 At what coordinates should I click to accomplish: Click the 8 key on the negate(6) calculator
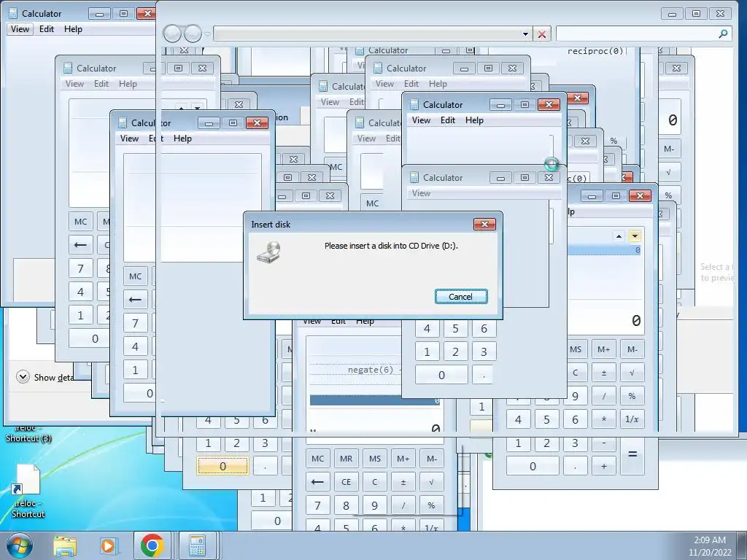347,505
